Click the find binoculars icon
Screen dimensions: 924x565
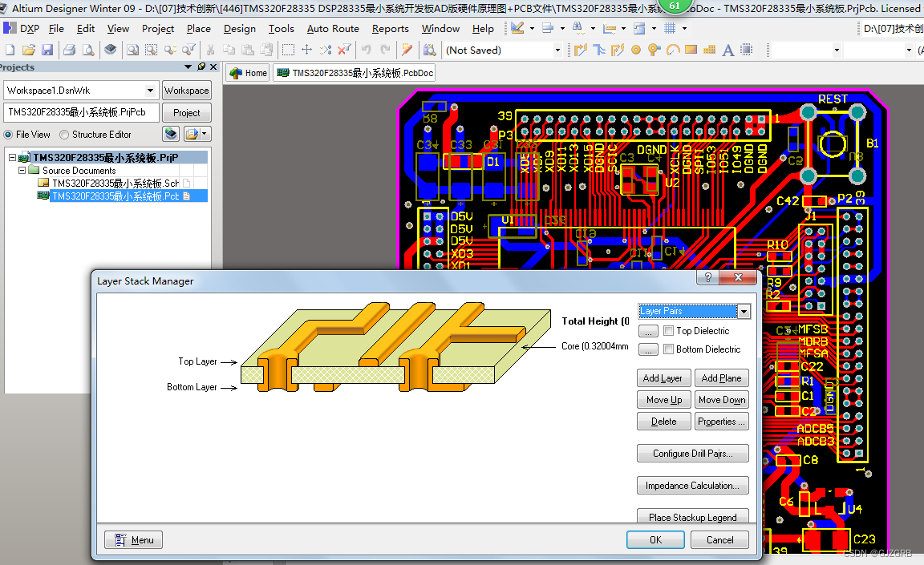578,28
